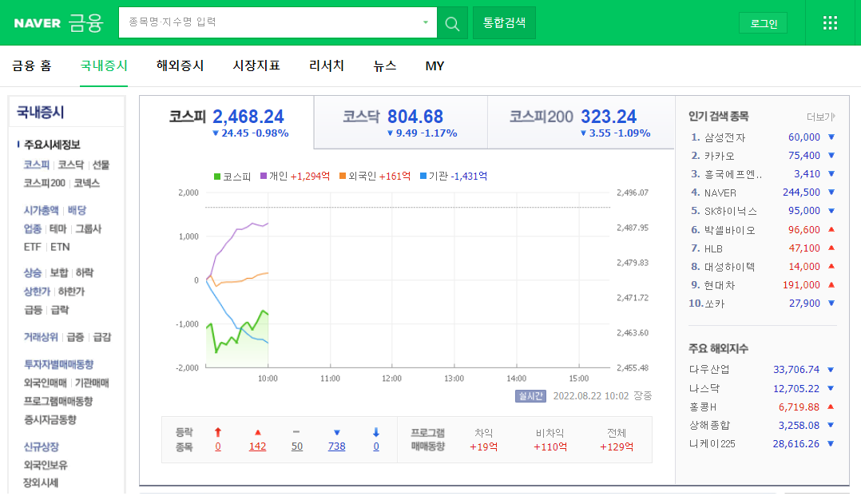This screenshot has width=861, height=504.
Task: Open 상한가 in the sidebar
Action: (x=37, y=292)
